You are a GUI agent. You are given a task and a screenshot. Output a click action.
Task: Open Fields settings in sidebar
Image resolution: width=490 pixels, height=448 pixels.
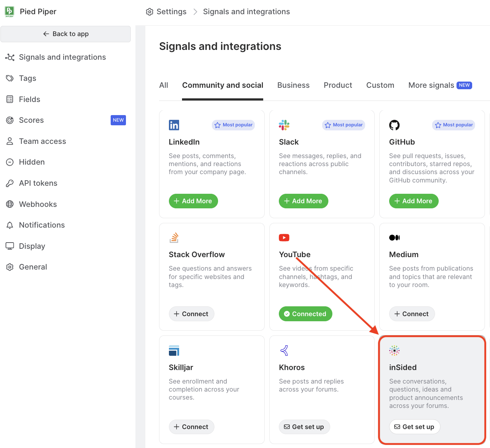click(x=29, y=99)
